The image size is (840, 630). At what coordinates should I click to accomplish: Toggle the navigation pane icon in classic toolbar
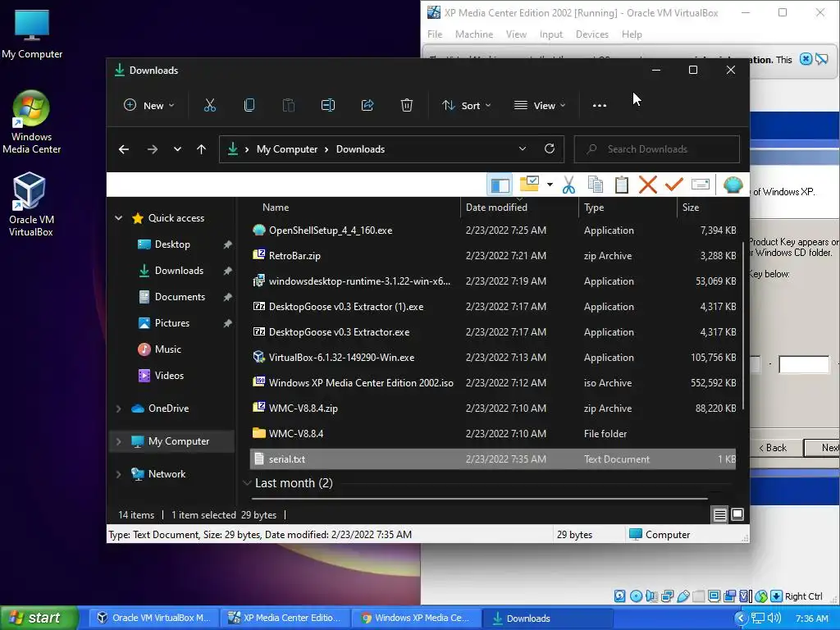click(500, 185)
